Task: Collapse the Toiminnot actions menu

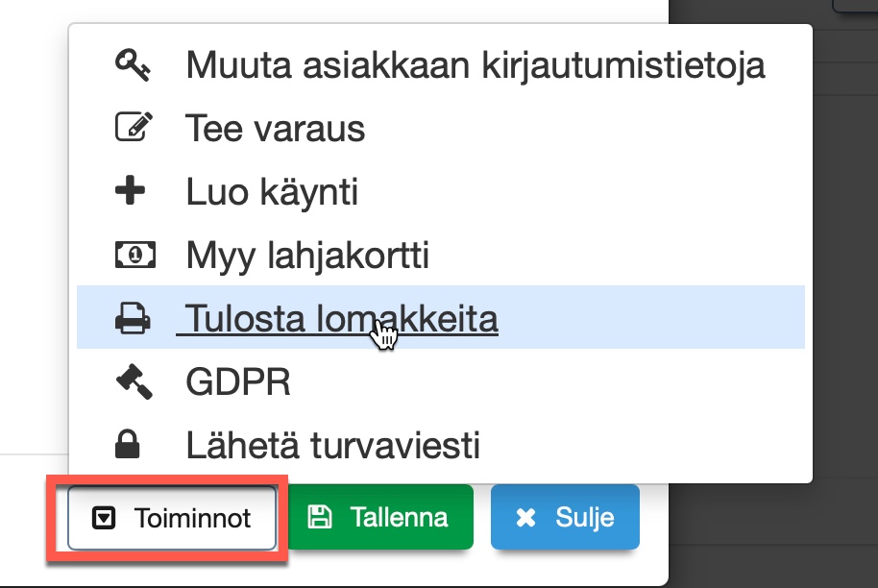Action: coord(172,519)
